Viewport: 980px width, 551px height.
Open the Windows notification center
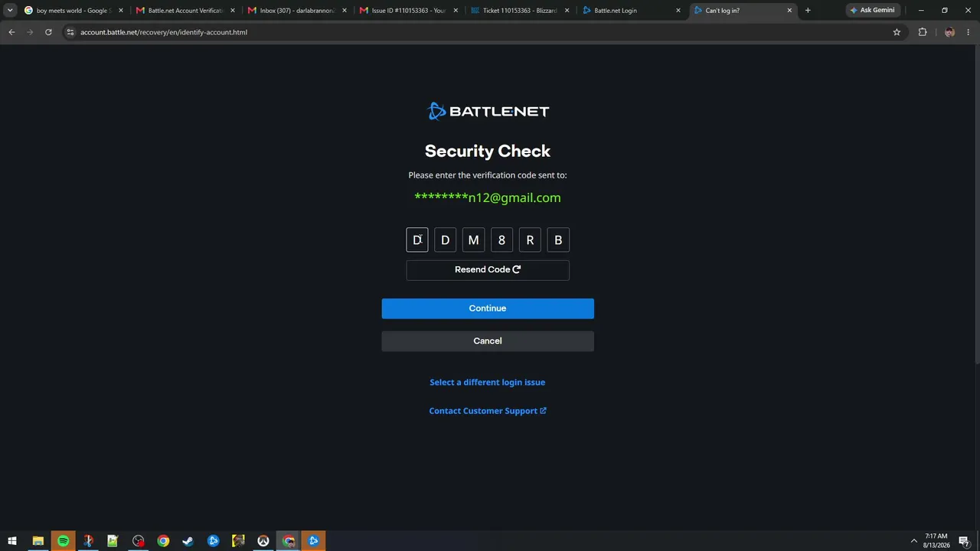[x=964, y=541]
